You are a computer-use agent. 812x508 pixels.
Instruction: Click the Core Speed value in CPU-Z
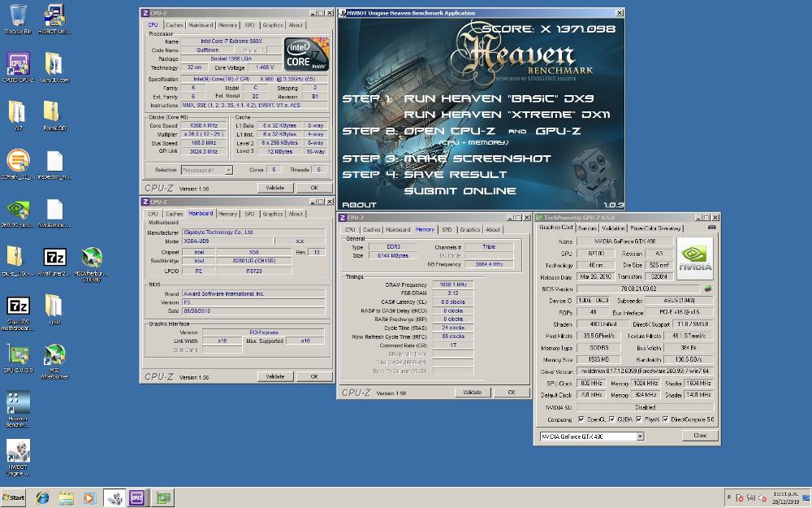click(x=203, y=125)
